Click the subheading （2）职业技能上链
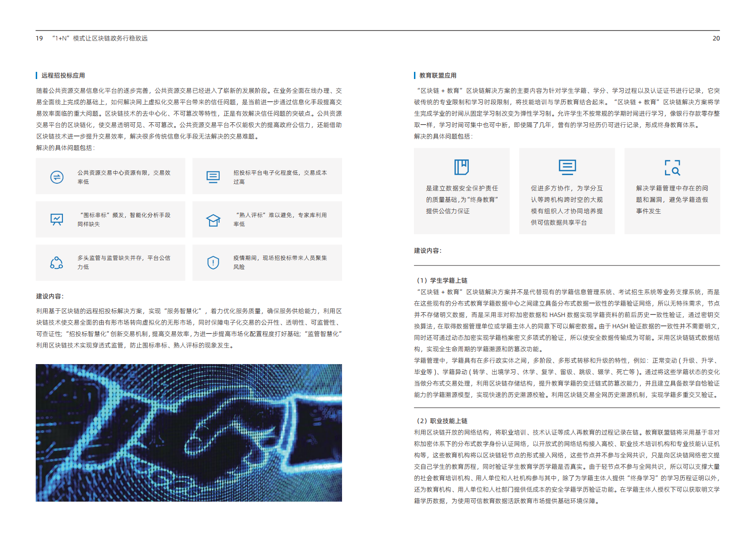Screen dimensions: 756x534 (x=441, y=421)
